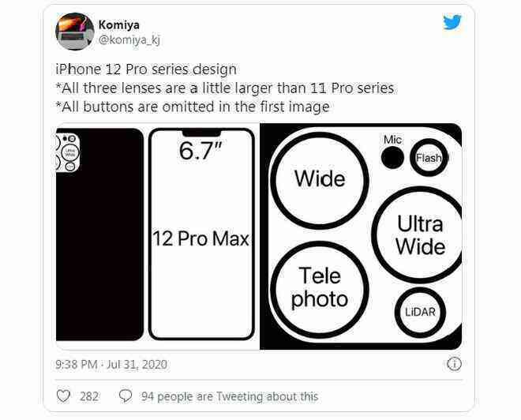Open 94 people are Tweeting about this
Screen dimensions: 521x420
[x=230, y=396]
